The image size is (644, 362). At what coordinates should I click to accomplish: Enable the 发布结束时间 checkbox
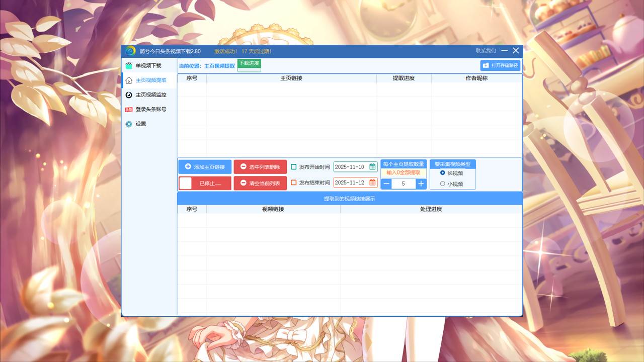(x=294, y=183)
